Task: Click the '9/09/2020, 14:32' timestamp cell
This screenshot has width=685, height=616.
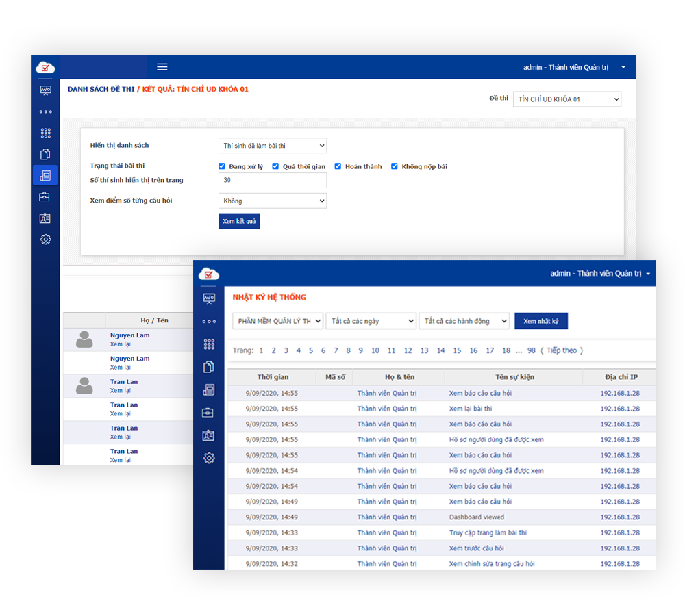Action: tap(271, 563)
